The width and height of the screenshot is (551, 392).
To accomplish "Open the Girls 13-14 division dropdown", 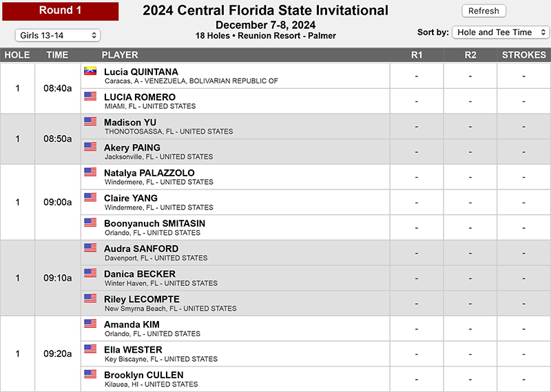I will click(x=58, y=35).
